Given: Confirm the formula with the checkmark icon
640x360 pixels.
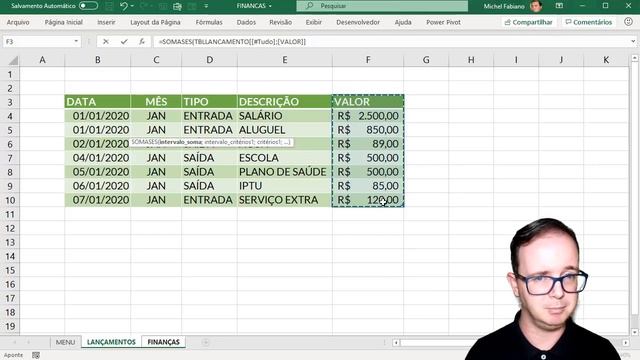Looking at the screenshot, I should tap(124, 41).
